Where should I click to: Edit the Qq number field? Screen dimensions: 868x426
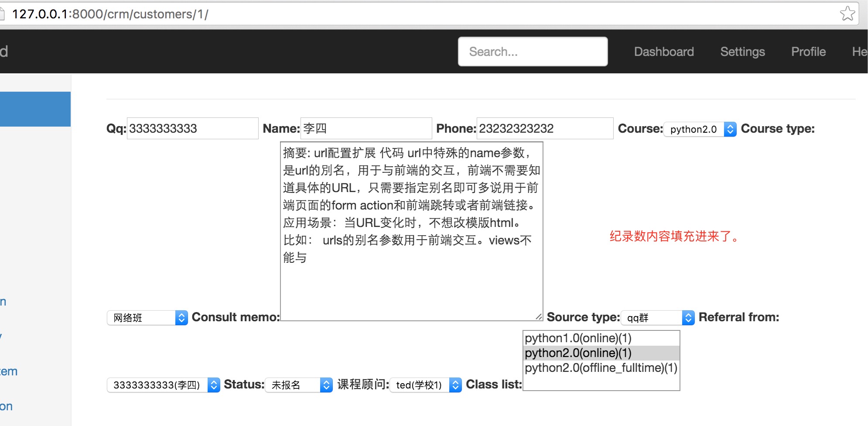(x=192, y=128)
